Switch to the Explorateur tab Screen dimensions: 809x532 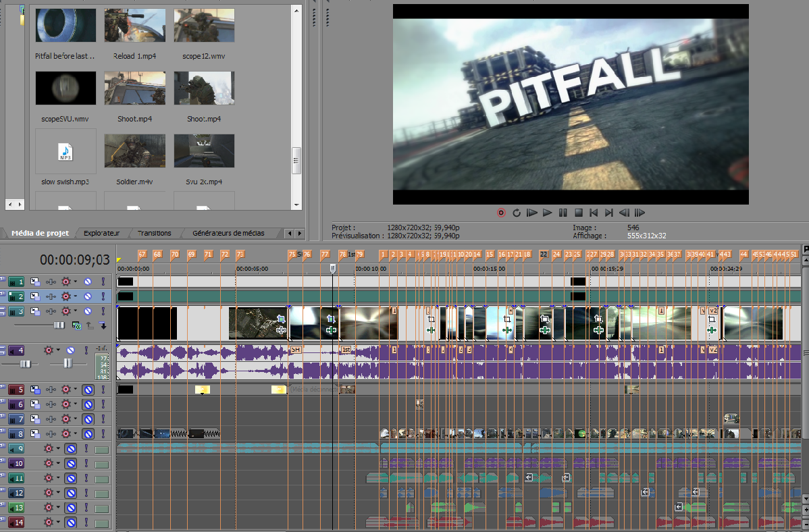click(102, 233)
